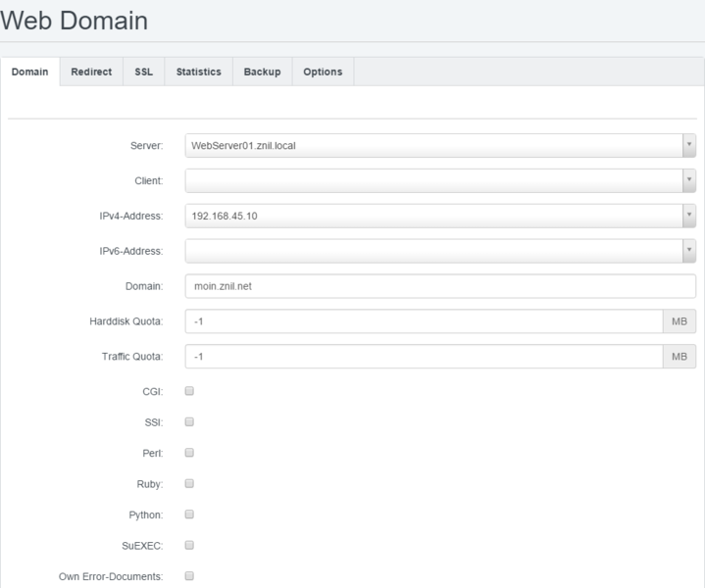The height and width of the screenshot is (588, 705).
Task: Expand the IPv4-Address dropdown
Action: [x=439, y=216]
